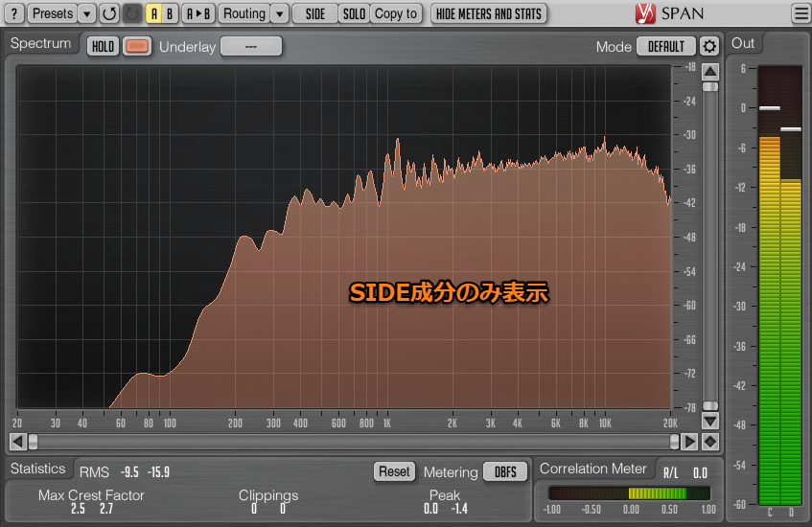Toggle SOLO for the channel group
This screenshot has height=527, width=812.
[x=354, y=13]
